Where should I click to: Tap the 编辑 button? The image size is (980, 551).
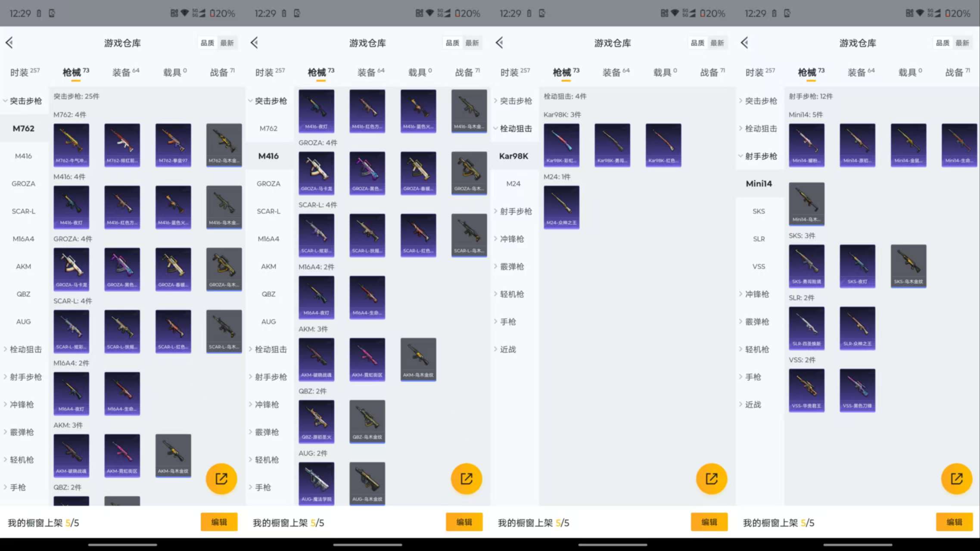click(x=219, y=522)
